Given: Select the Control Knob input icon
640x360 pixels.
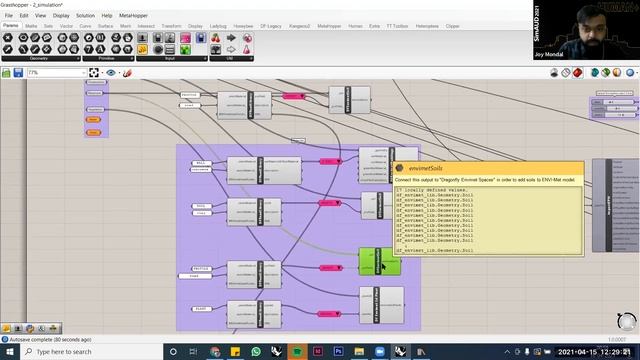Looking at the screenshot, I should 158,49.
